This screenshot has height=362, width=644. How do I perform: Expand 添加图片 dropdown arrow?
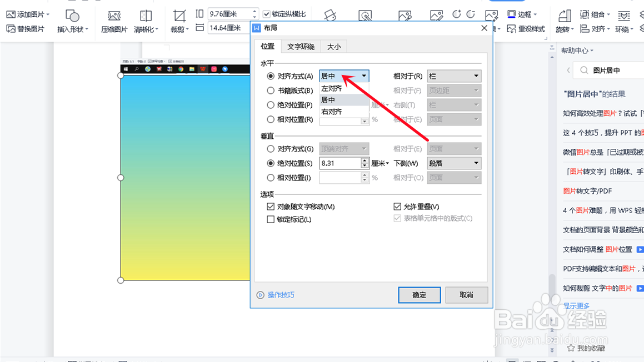pos(48,14)
